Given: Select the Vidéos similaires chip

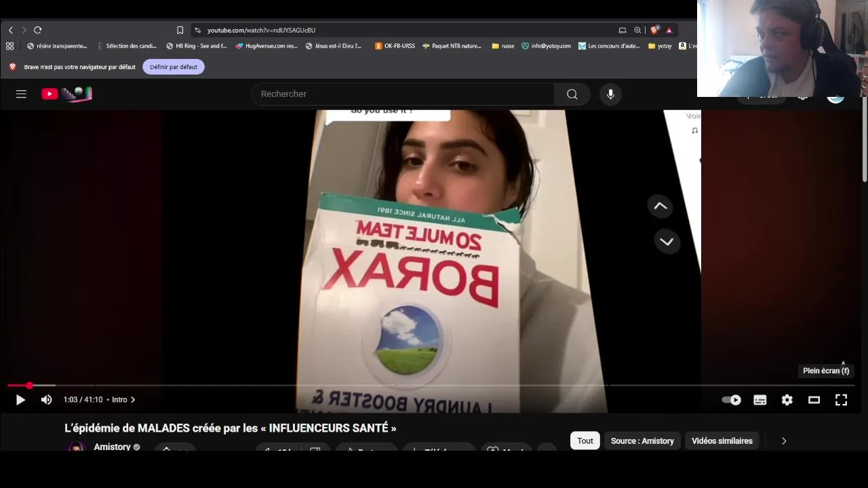Looking at the screenshot, I should [722, 441].
